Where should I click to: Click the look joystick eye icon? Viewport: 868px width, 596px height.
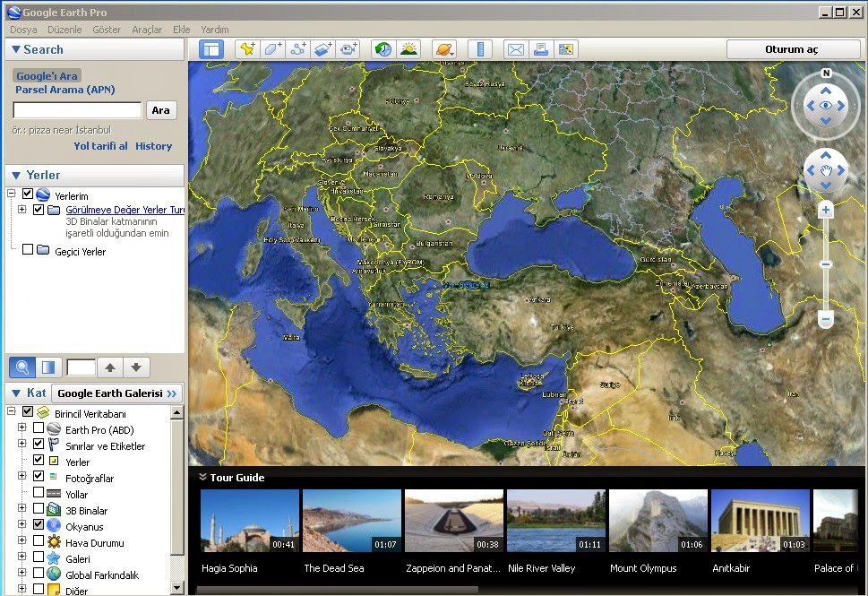pos(826,105)
